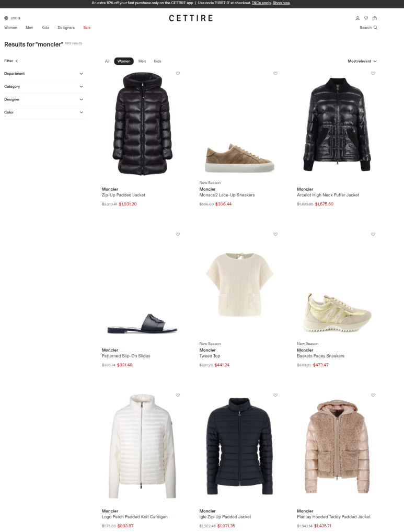The height and width of the screenshot is (532, 404).
Task: Favorite the Monaco2 Lace-Up Sneakers heart
Action: click(275, 73)
